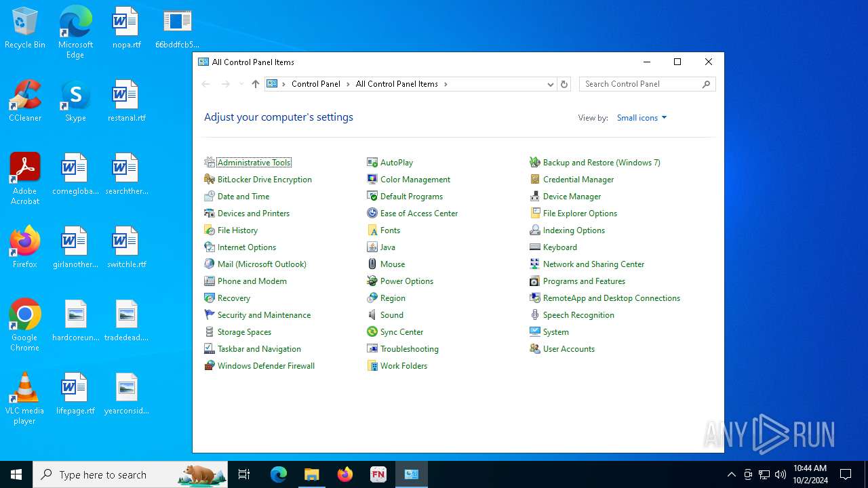Viewport: 868px width, 488px height.
Task: Open the Default Programs link
Action: 412,197
